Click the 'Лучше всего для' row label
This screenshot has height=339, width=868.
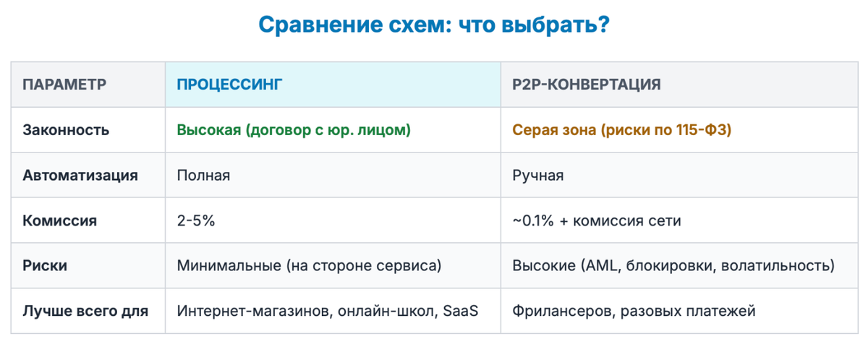pos(85,311)
